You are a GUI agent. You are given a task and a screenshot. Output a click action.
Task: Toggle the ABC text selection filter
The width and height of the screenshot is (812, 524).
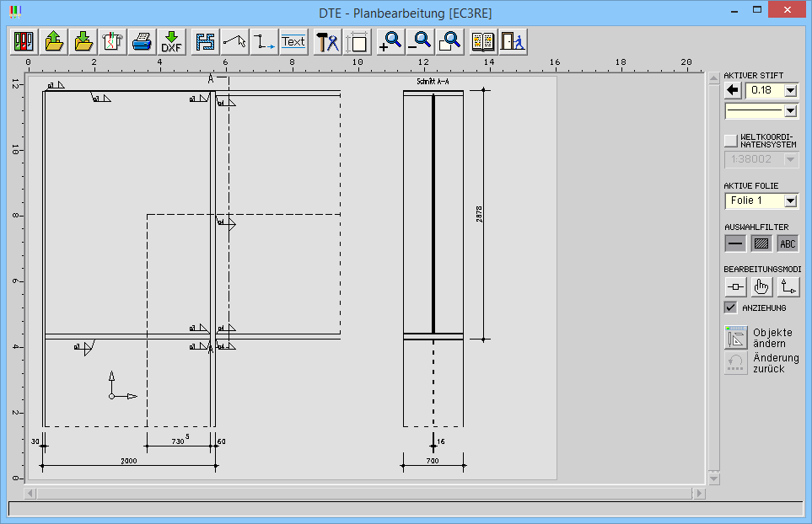click(788, 243)
